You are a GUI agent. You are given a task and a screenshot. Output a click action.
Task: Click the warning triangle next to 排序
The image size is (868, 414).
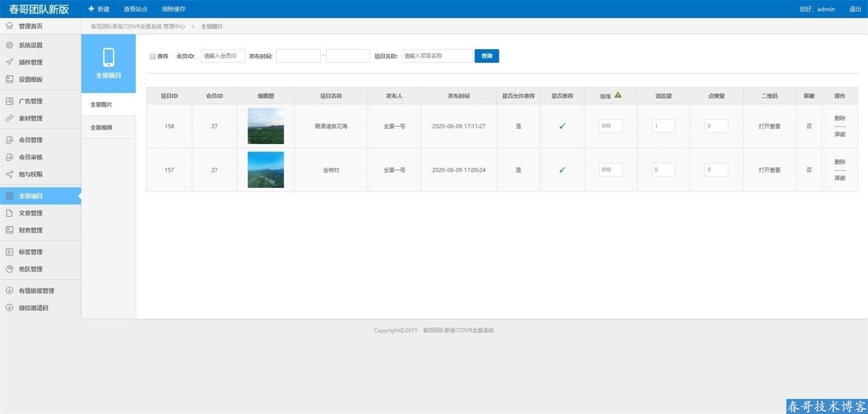pos(618,95)
